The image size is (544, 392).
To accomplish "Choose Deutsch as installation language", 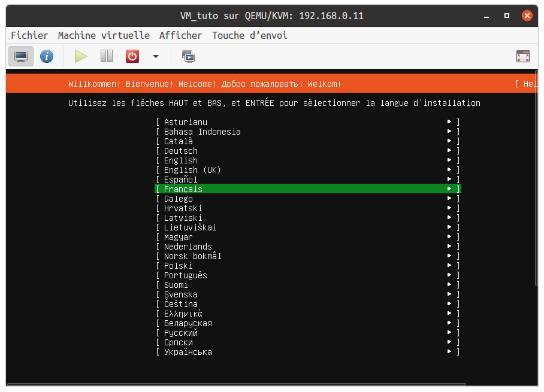I will [180, 151].
